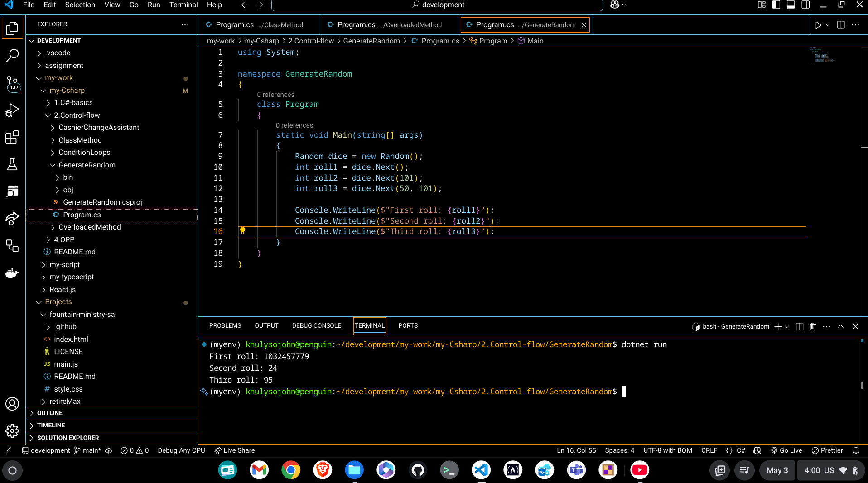Image resolution: width=868 pixels, height=483 pixels.
Task: Toggle the Primary Side Bar layout button
Action: pyautogui.click(x=776, y=5)
